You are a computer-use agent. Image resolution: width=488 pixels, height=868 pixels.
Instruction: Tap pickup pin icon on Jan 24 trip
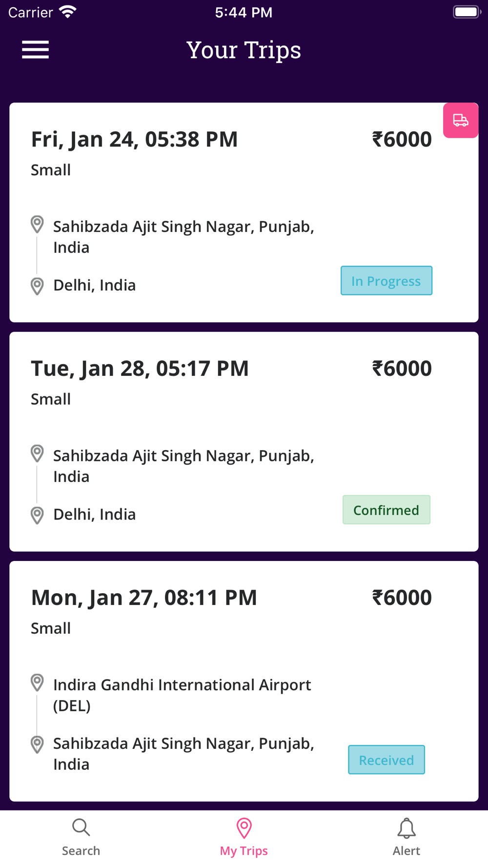[37, 225]
